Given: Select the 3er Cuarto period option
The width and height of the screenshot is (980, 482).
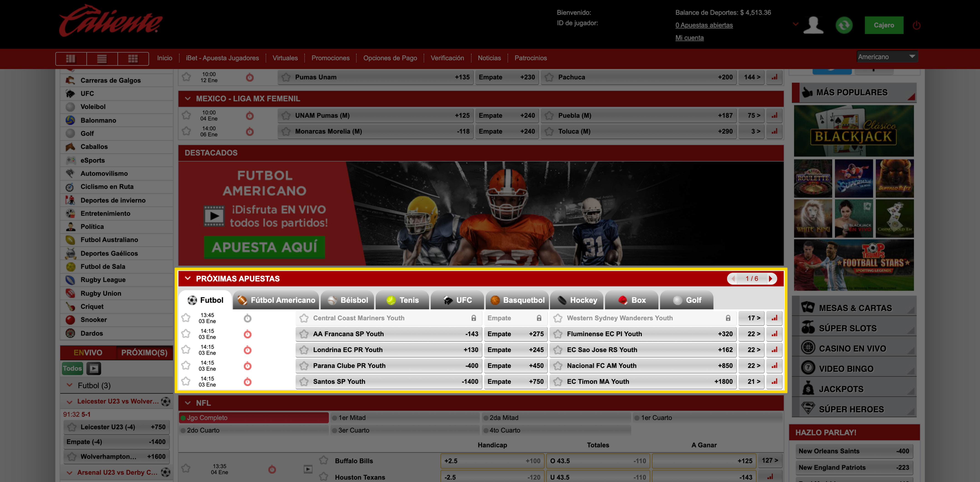Looking at the screenshot, I should [405, 430].
